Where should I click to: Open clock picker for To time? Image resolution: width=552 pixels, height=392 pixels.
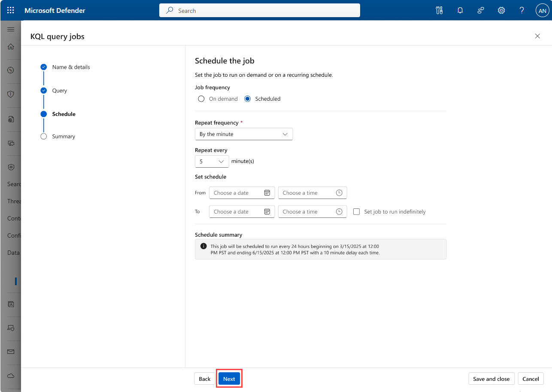[x=339, y=212]
